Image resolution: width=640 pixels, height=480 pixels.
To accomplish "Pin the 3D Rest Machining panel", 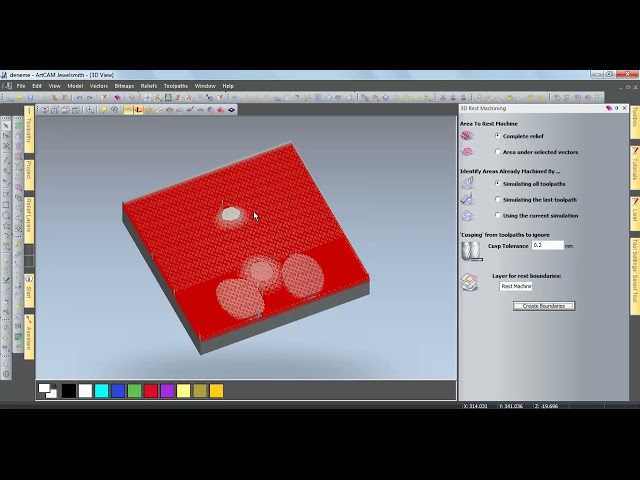I will point(617,108).
